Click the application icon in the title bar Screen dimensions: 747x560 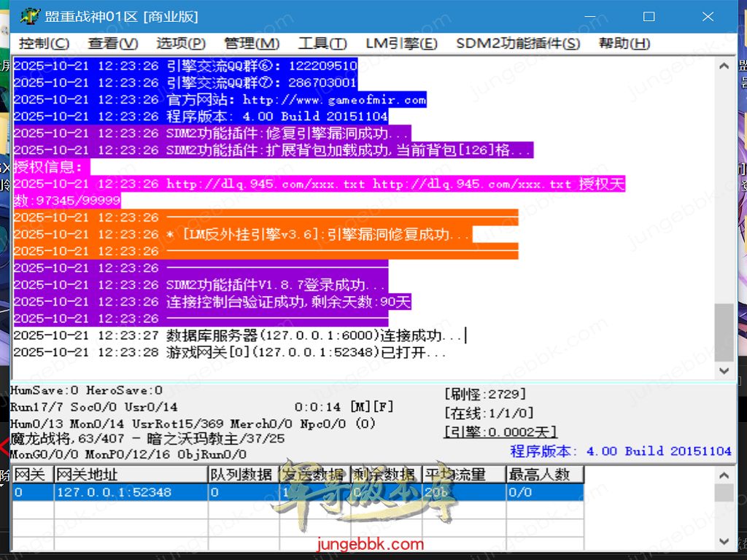28,16
